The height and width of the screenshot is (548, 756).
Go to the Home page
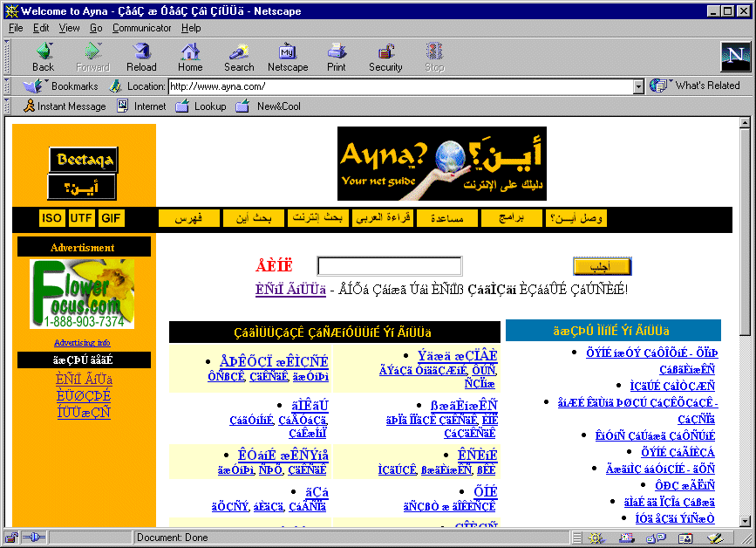pyautogui.click(x=190, y=58)
